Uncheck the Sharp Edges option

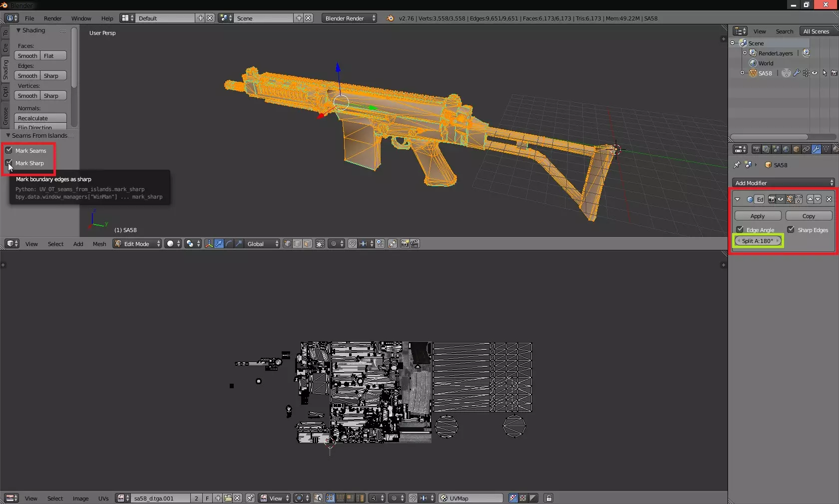point(791,230)
